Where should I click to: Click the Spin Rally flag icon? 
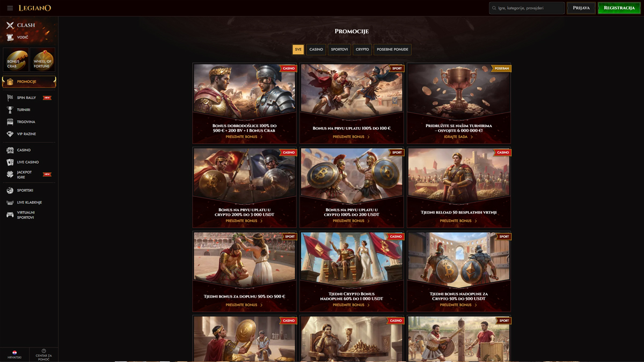[x=10, y=98]
